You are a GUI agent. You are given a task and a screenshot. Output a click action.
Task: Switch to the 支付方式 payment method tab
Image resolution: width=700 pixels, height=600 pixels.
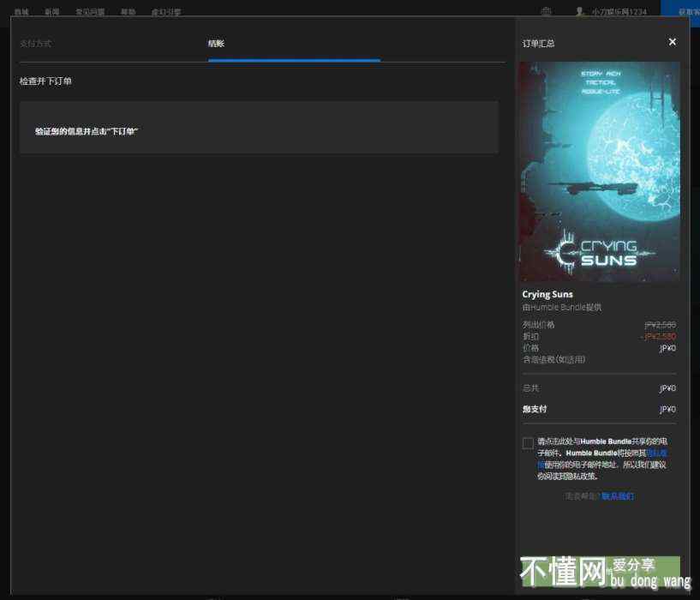[x=36, y=44]
